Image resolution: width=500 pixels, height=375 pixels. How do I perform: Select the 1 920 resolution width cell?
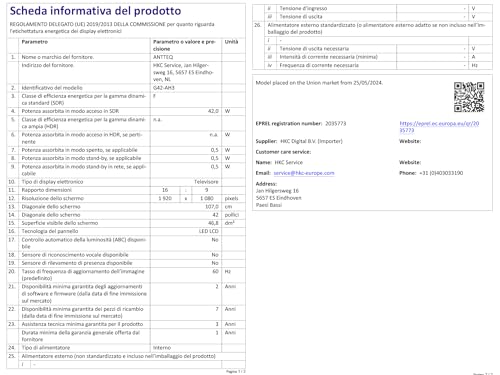tap(165, 198)
